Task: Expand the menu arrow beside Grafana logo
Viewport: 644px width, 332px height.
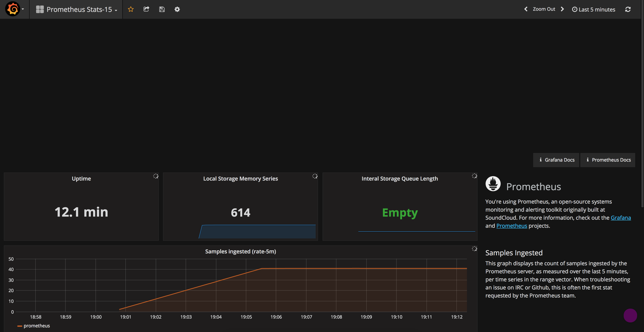Action: [x=23, y=9]
